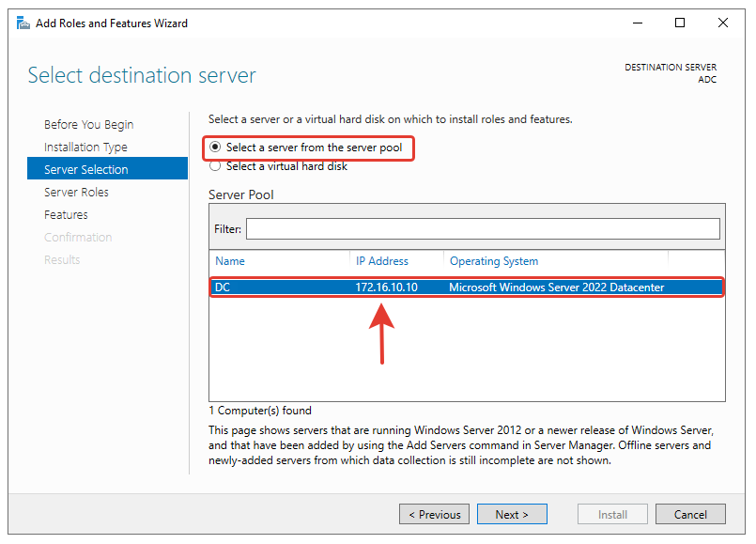
Task: Switch to the Server Selection step
Action: pyautogui.click(x=86, y=170)
